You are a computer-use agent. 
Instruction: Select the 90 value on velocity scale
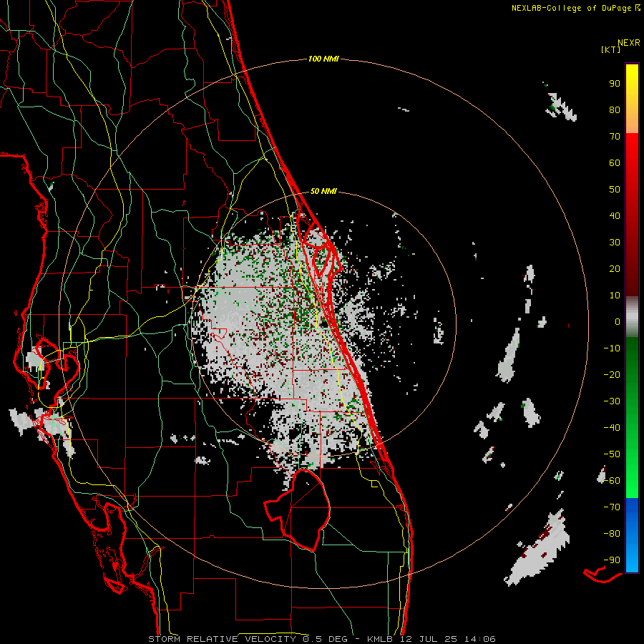(x=615, y=84)
